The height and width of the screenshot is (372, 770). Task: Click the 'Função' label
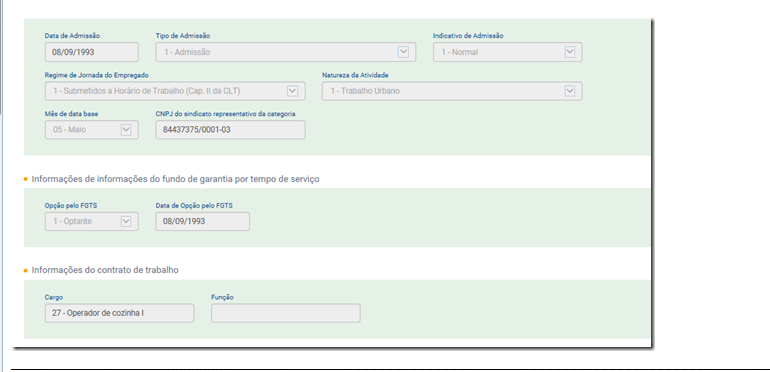(x=222, y=297)
